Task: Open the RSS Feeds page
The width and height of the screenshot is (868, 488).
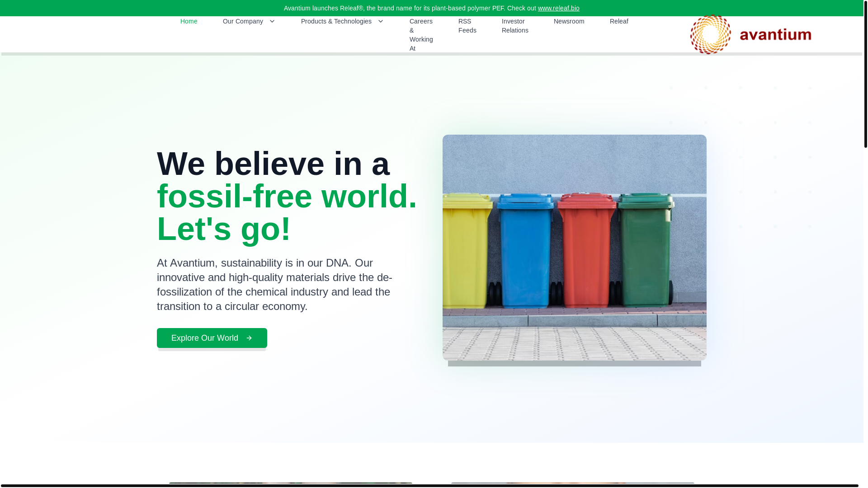Action: (x=467, y=26)
